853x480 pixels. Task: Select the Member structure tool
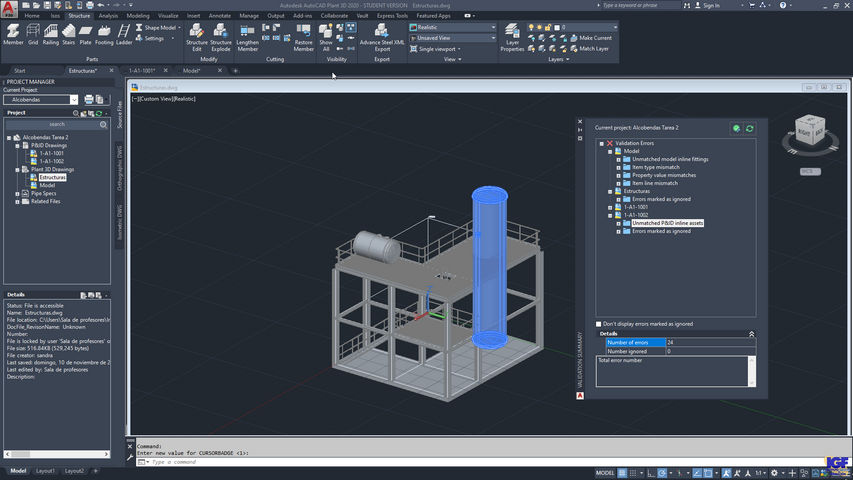(x=13, y=33)
